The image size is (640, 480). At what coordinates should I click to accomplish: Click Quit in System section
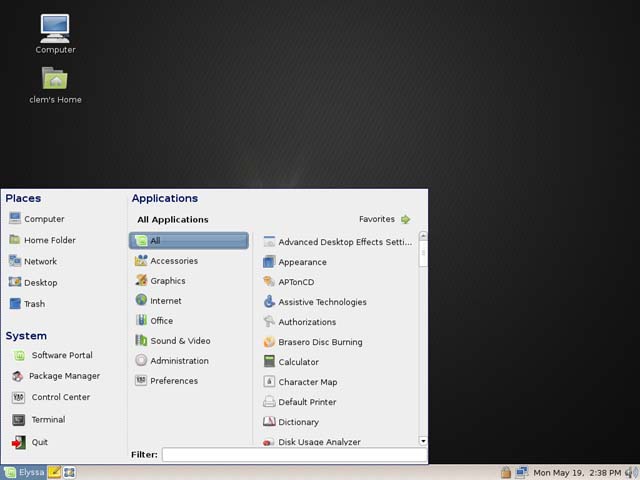click(29, 442)
